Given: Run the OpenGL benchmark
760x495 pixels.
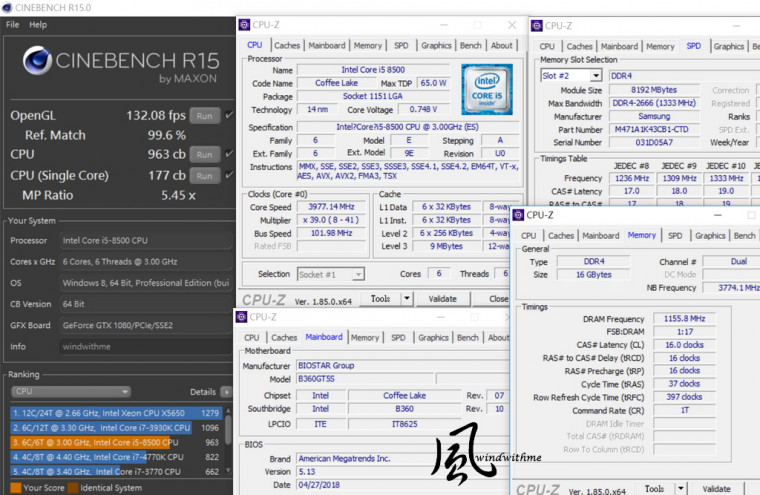Looking at the screenshot, I should [x=204, y=116].
